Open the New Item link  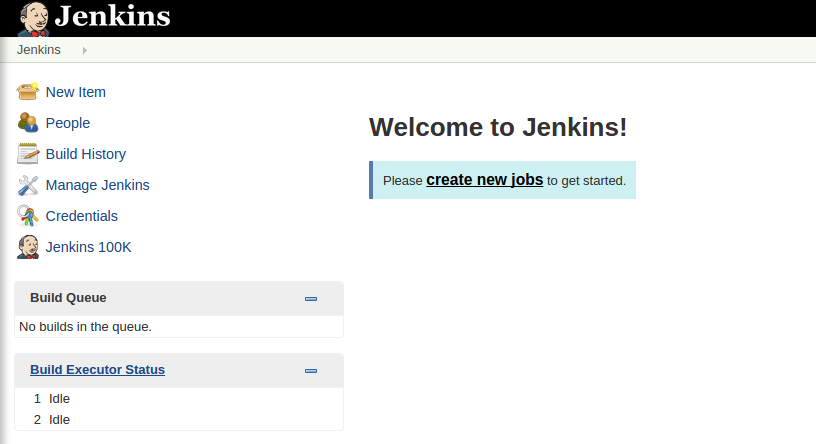coord(75,92)
